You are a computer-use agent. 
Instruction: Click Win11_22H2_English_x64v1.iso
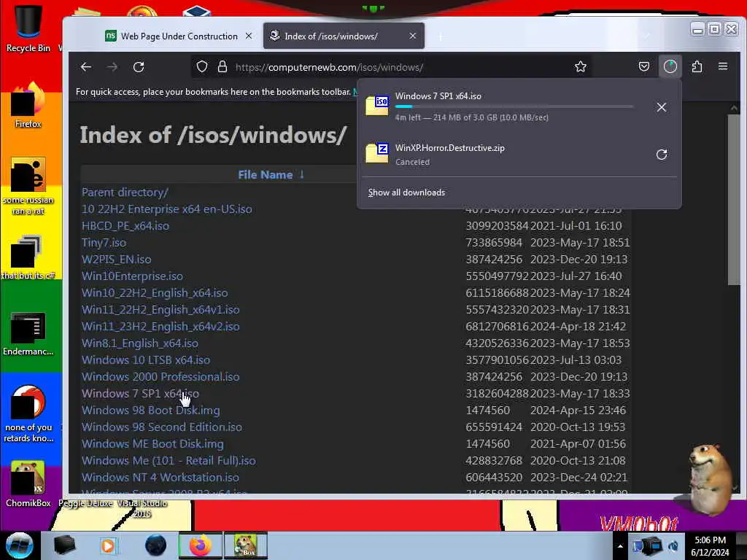coord(160,309)
